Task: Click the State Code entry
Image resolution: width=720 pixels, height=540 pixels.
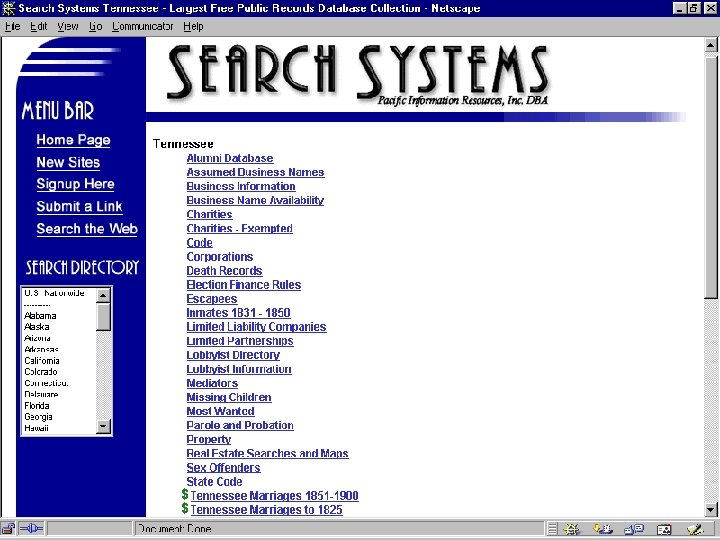Action: [214, 482]
